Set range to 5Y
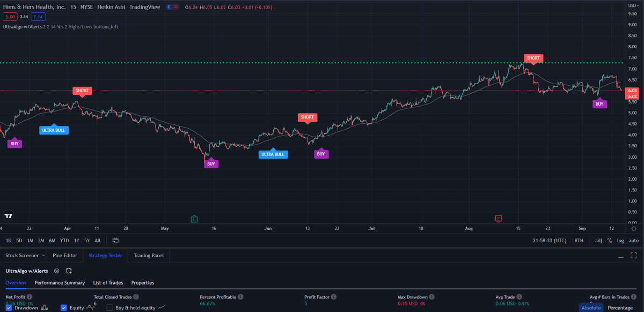Viewport: 644px width, 312px height. pos(87,241)
